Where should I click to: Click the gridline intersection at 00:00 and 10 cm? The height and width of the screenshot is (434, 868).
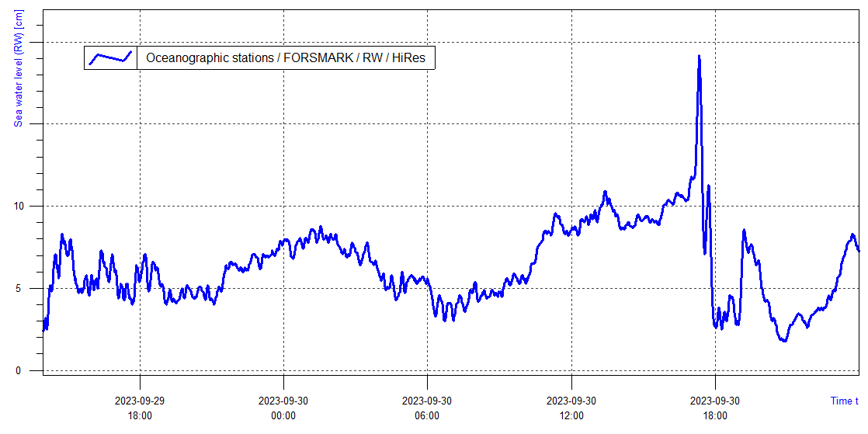click(x=283, y=206)
